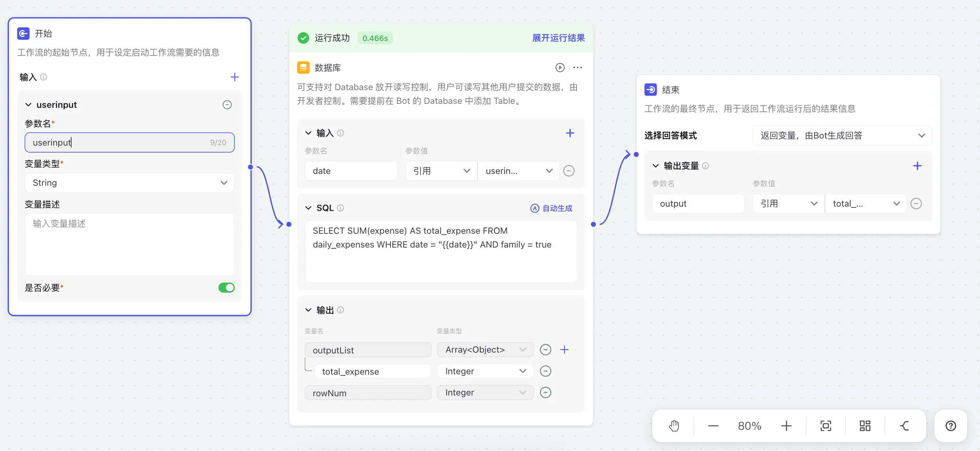Image resolution: width=980 pixels, height=451 pixels.
Task: Collapse the database 输入 section
Action: click(x=308, y=133)
